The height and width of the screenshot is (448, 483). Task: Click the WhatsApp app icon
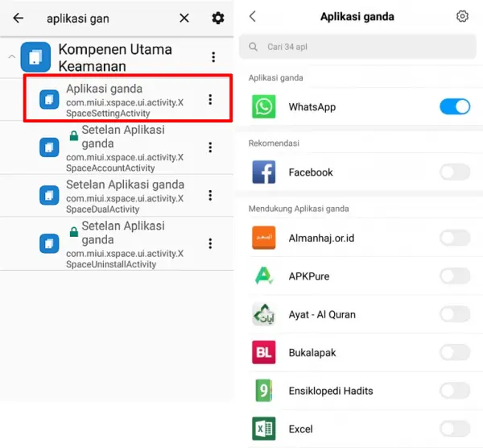tap(264, 106)
